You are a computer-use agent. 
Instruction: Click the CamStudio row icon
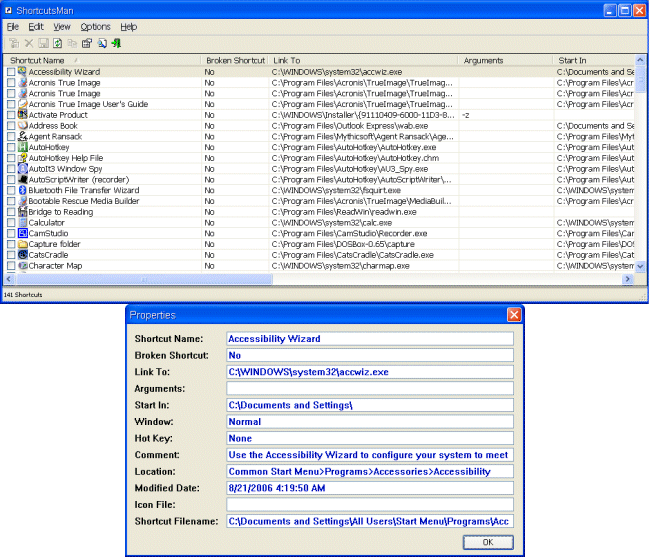(x=22, y=233)
